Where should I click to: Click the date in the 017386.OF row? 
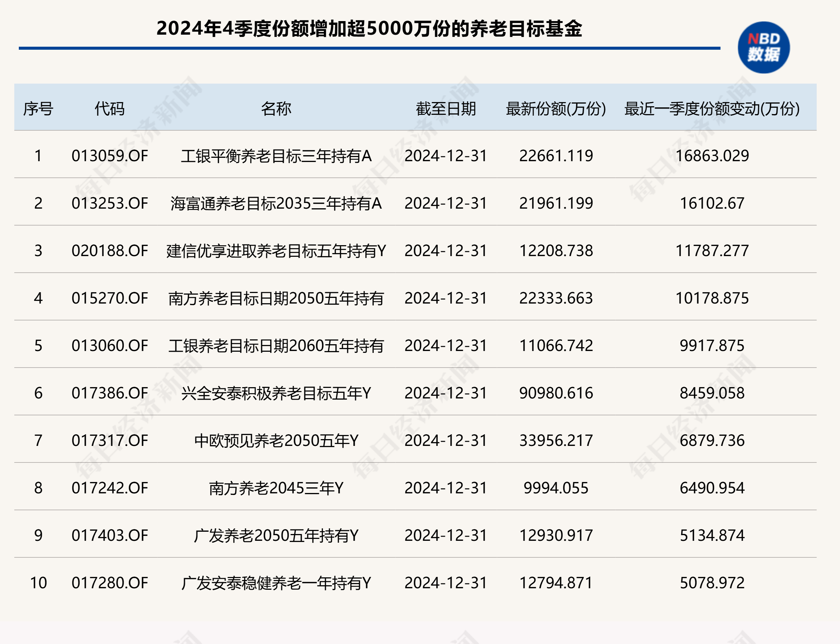point(446,394)
